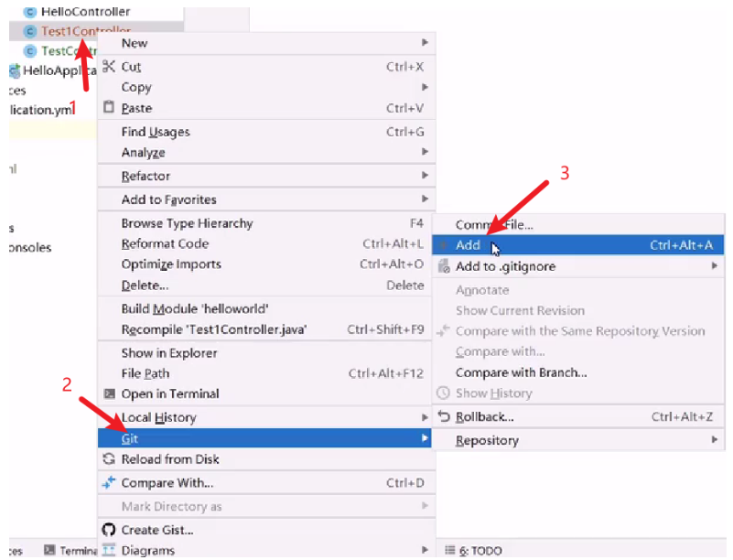
Task: Choose Reformat Code from the context menu
Action: pos(165,244)
